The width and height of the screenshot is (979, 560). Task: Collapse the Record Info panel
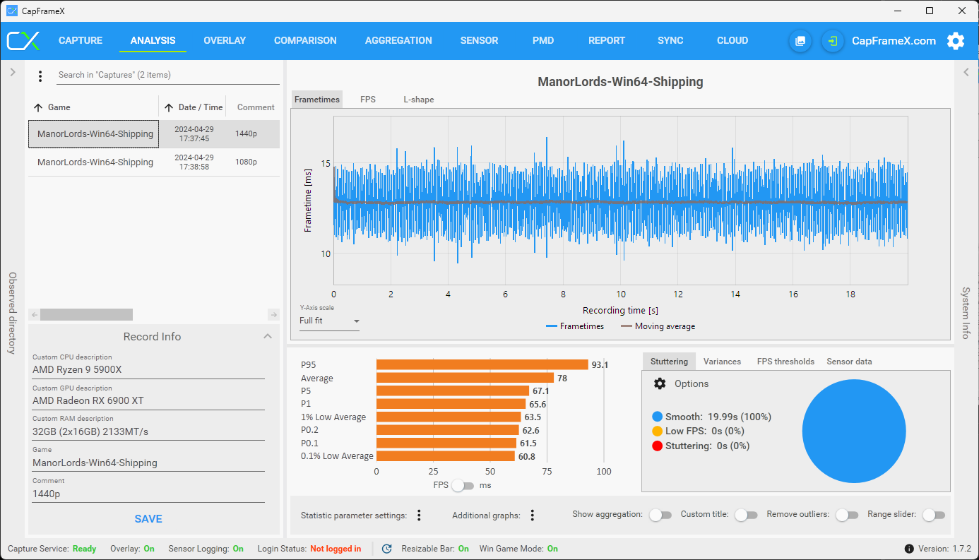pos(268,337)
